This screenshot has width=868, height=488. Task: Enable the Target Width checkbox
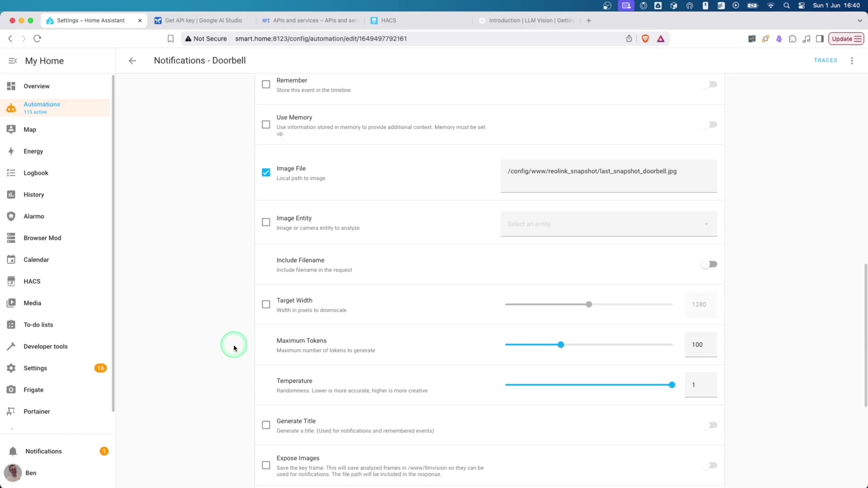click(x=266, y=305)
